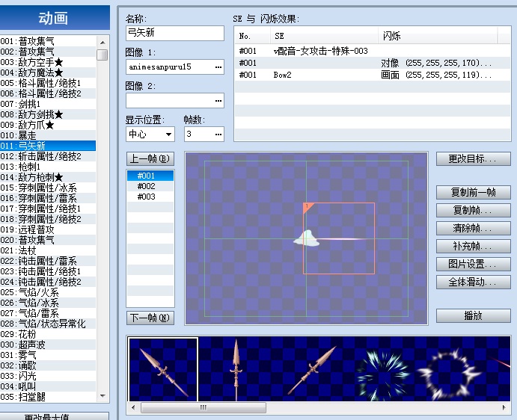Click the 补充帧... button

click(x=474, y=246)
